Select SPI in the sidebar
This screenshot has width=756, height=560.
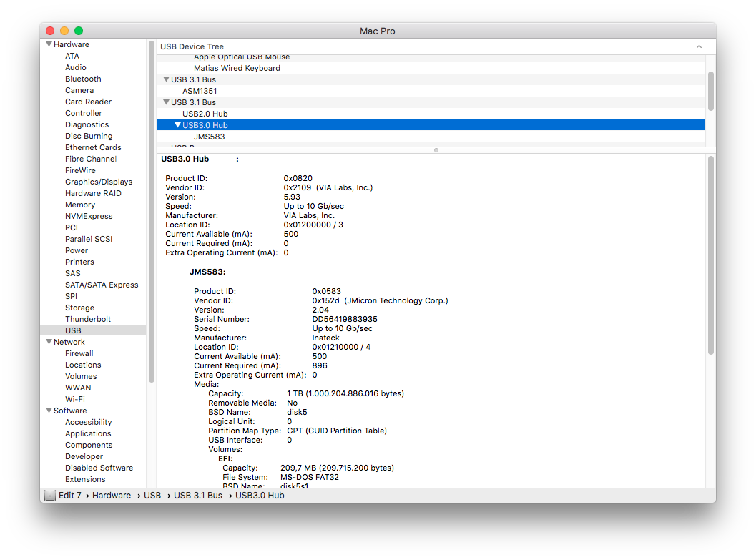71,296
